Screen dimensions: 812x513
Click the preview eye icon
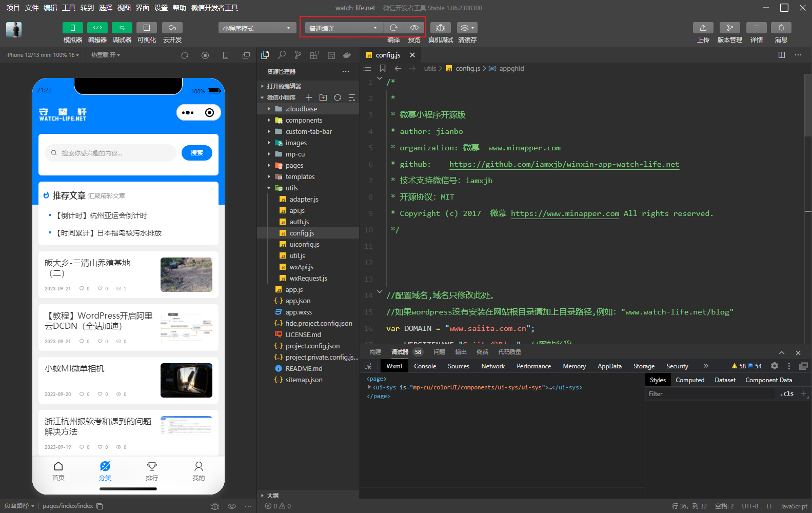pos(414,28)
